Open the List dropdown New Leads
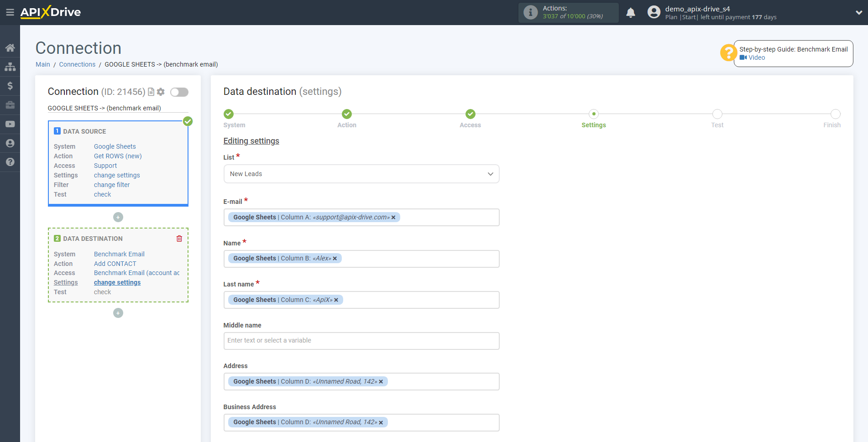The height and width of the screenshot is (442, 868). pos(361,174)
